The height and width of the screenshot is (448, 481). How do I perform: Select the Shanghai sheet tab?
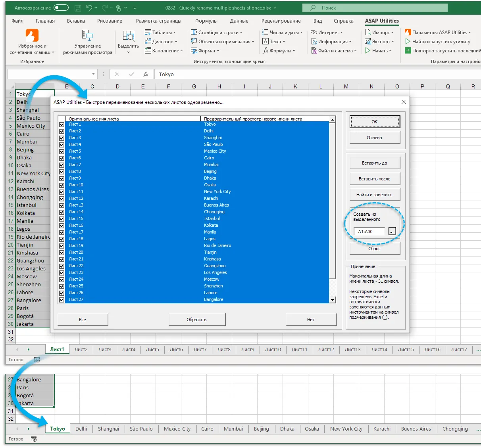point(108,429)
